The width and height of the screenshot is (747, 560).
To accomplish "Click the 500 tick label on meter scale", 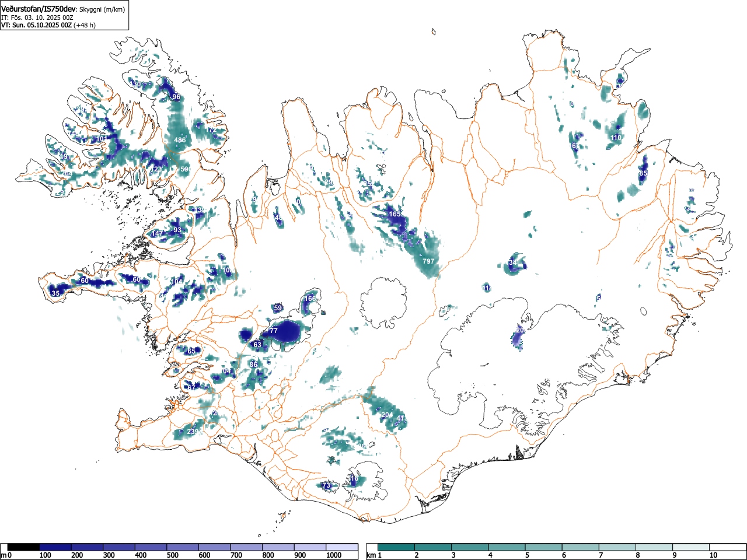I will pos(172,556).
